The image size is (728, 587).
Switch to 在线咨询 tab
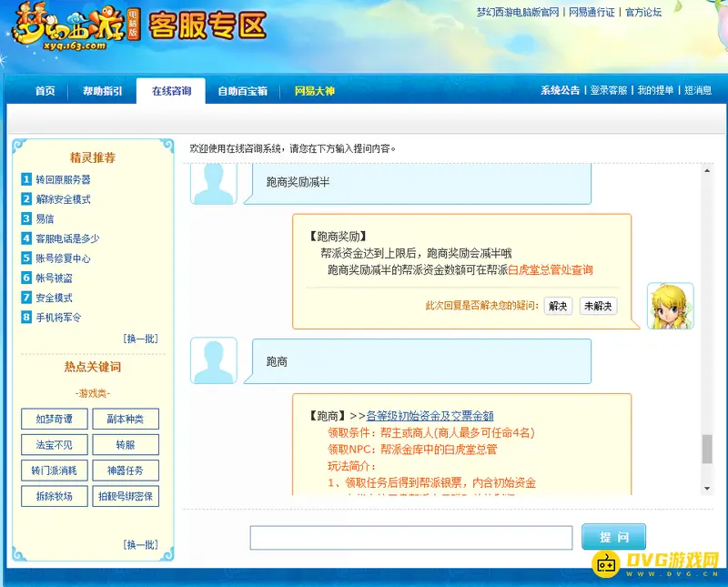(x=171, y=91)
